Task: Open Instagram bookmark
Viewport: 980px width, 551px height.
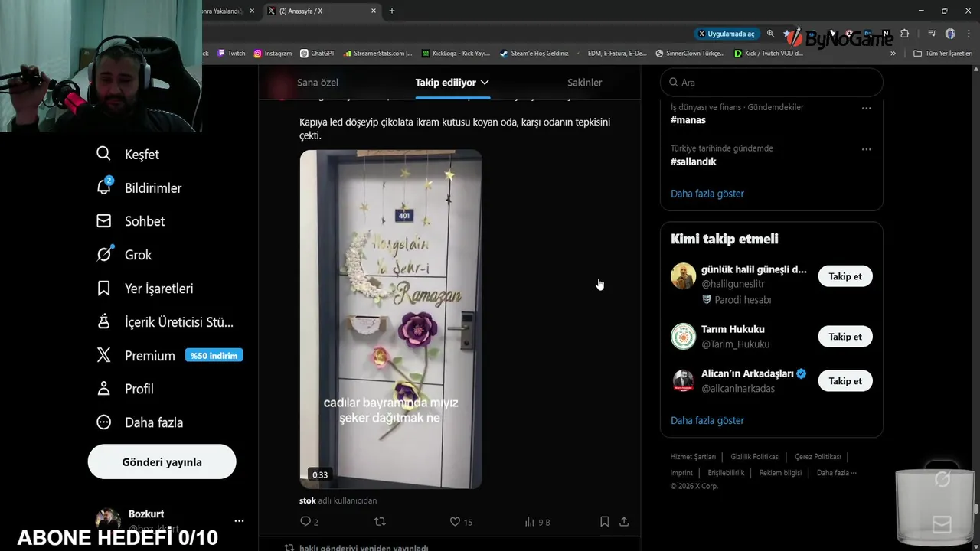Action: tap(273, 54)
